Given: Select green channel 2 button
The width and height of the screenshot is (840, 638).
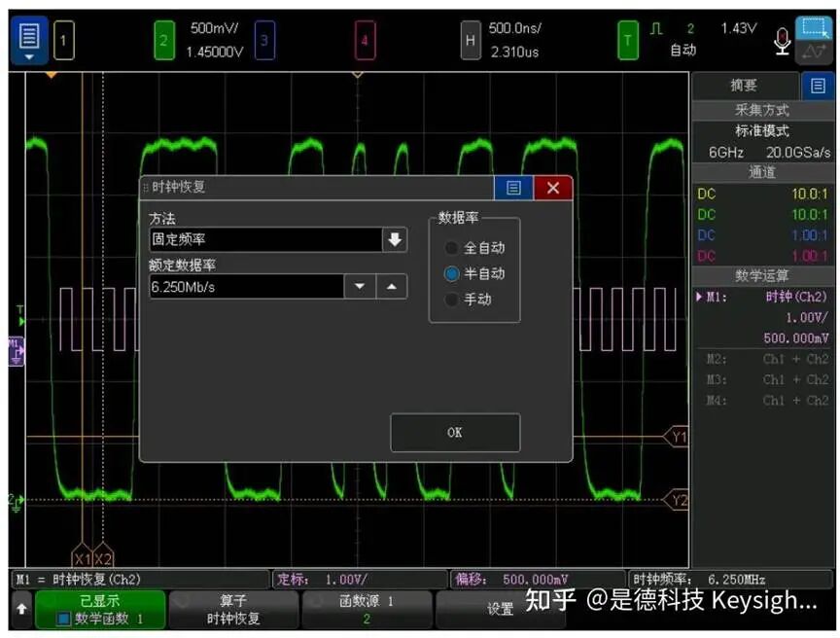Looking at the screenshot, I should (164, 40).
